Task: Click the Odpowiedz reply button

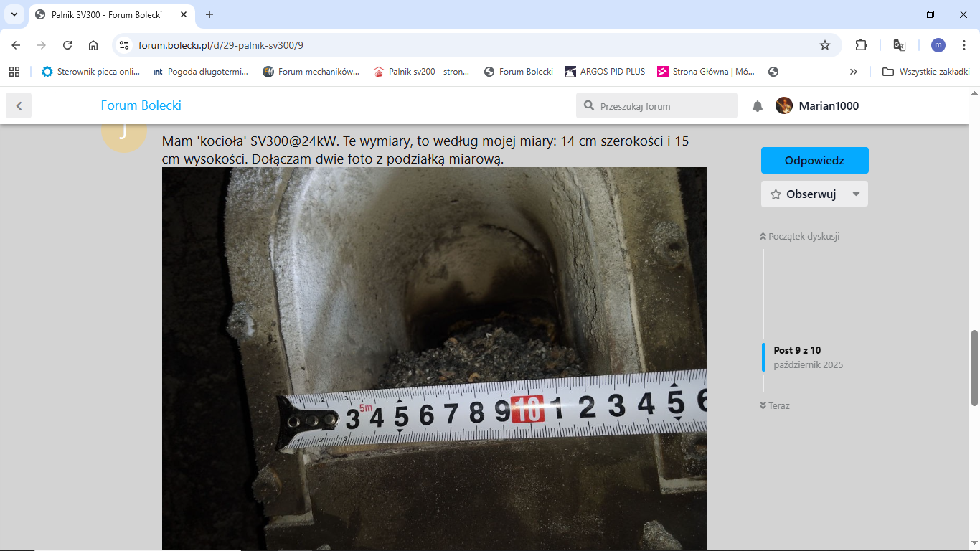Action: [x=814, y=161]
